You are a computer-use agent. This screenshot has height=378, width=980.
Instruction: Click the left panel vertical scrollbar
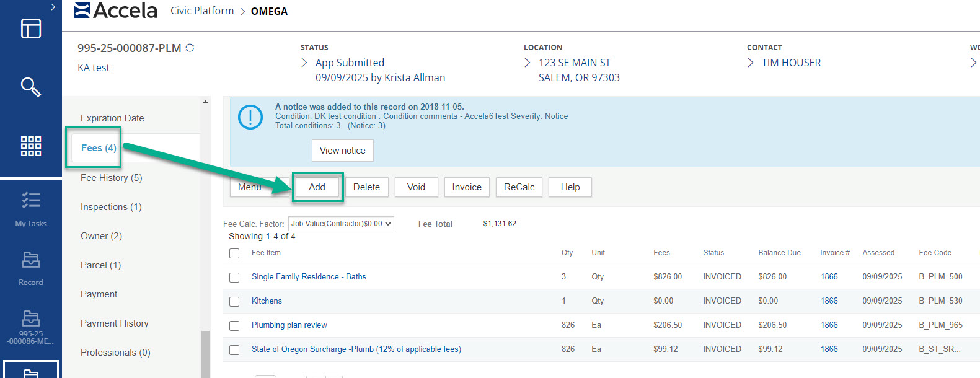(205, 353)
